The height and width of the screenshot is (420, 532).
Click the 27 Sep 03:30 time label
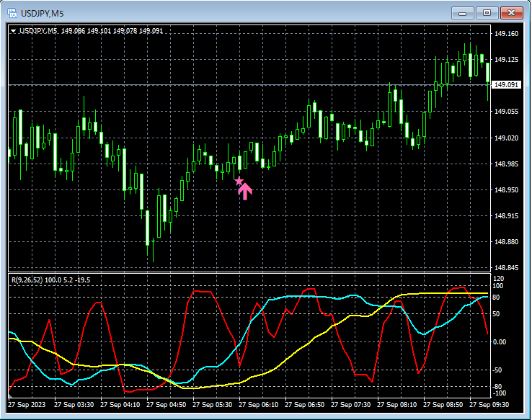[x=74, y=405]
